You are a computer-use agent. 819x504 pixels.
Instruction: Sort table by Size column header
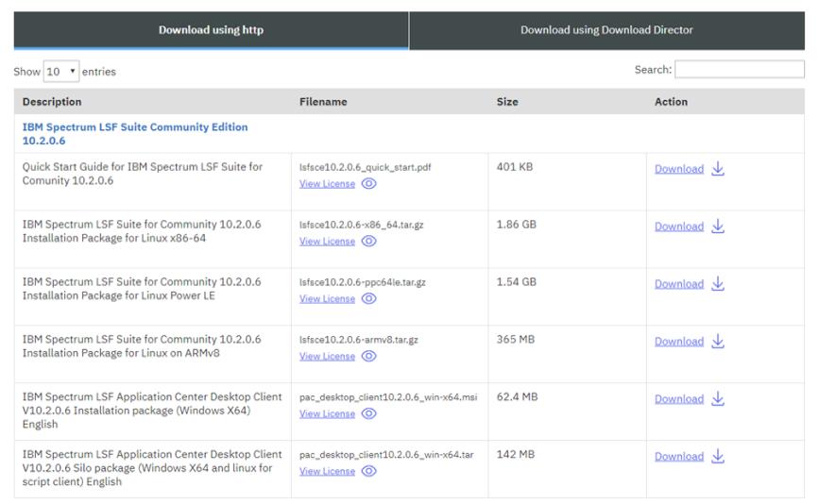coord(507,102)
